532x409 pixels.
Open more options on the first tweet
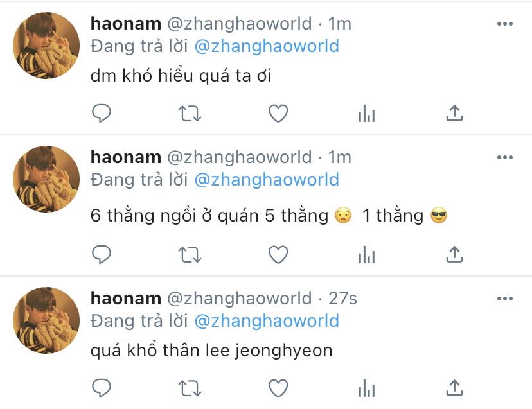(505, 24)
